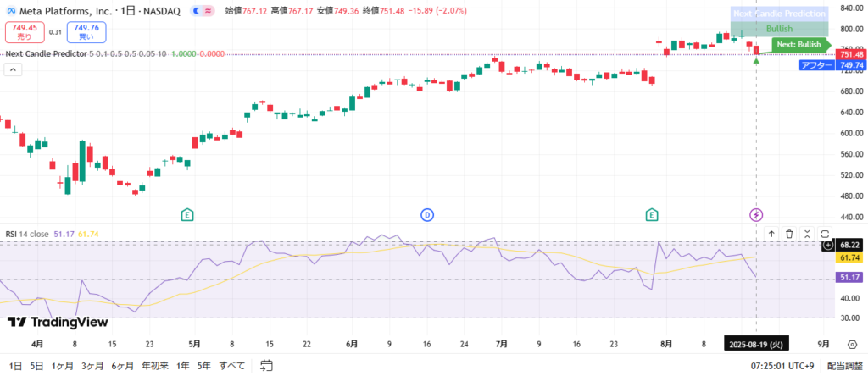This screenshot has height=376, width=868.
Task: Click the purple 51.17 RSI value label
Action: pos(849,278)
